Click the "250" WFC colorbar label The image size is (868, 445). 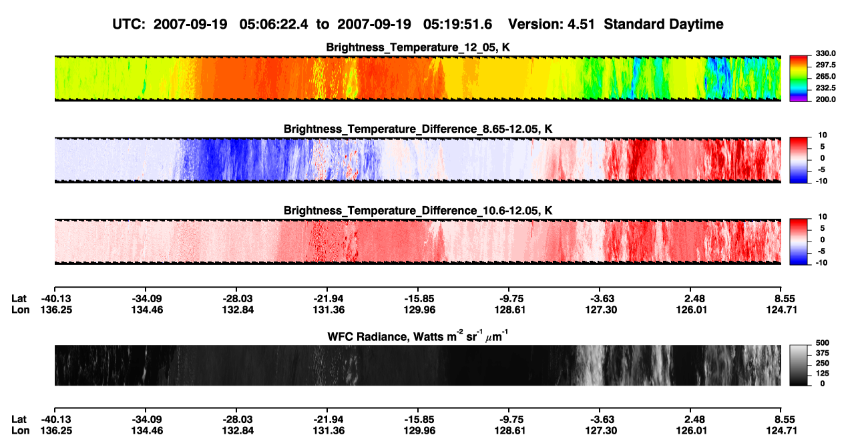pyautogui.click(x=823, y=363)
